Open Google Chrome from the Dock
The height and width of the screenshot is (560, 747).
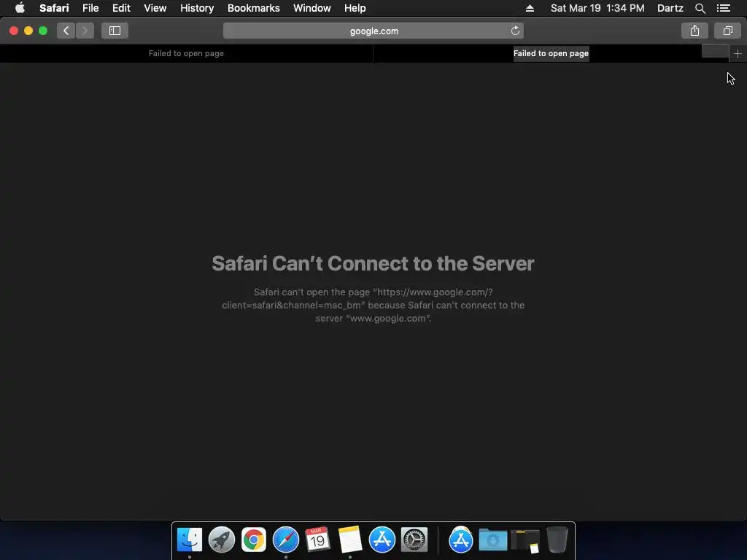[x=253, y=540]
